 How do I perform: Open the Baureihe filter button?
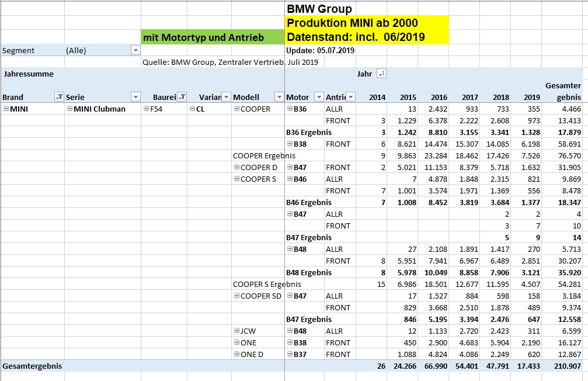pyautogui.click(x=182, y=97)
